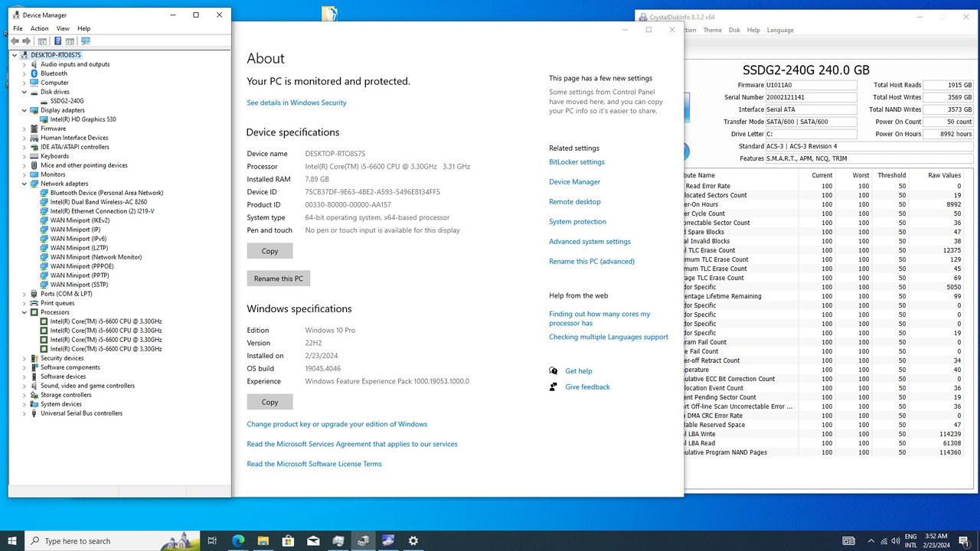
Task: Click the Device Manager taskbar icon
Action: coord(364,540)
